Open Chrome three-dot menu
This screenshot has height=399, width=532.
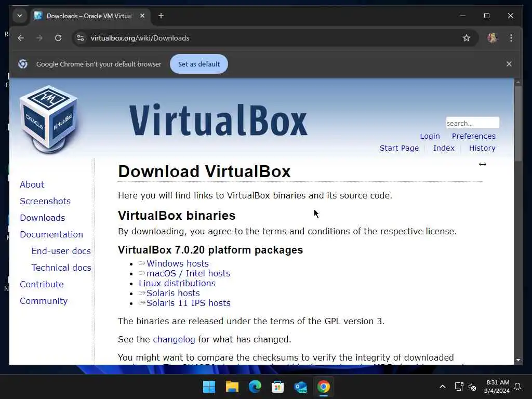pos(511,38)
